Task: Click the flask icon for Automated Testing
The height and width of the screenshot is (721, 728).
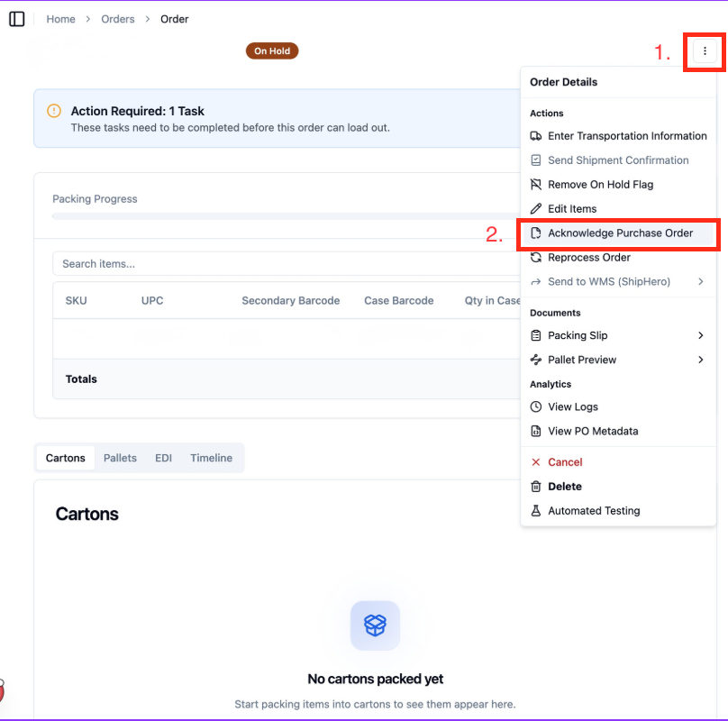Action: pyautogui.click(x=536, y=510)
